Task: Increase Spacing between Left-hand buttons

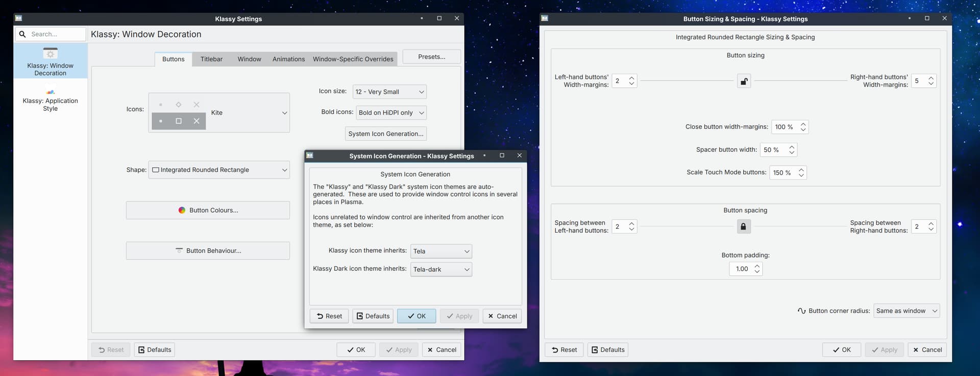Action: tap(632, 224)
